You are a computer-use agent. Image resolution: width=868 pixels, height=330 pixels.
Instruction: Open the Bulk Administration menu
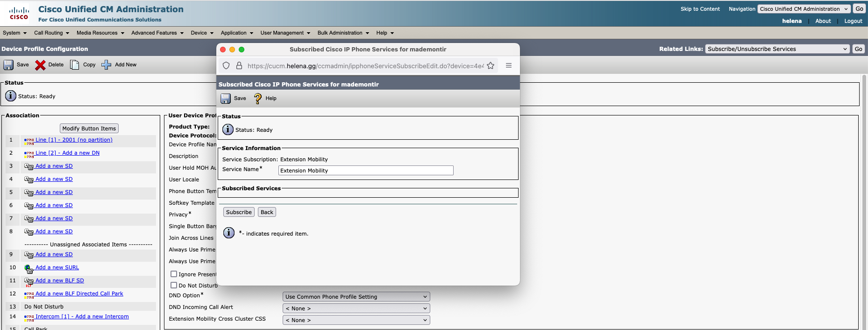pos(343,33)
